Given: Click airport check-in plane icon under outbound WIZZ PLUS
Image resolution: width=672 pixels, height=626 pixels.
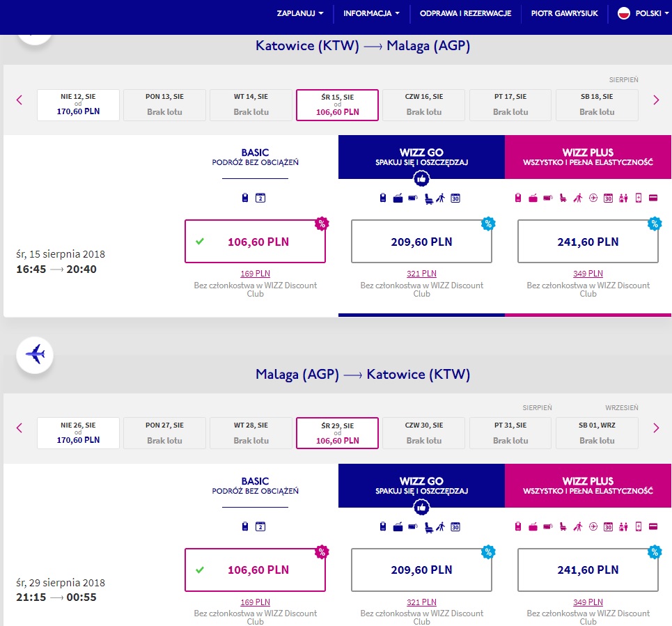Looking at the screenshot, I should coord(593,198).
